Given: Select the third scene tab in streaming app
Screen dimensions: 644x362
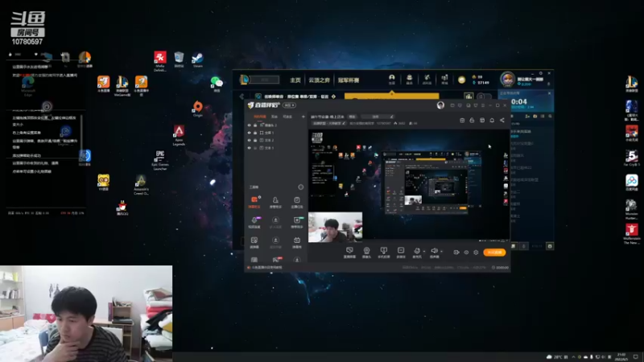Looking at the screenshot, I should (287, 117).
